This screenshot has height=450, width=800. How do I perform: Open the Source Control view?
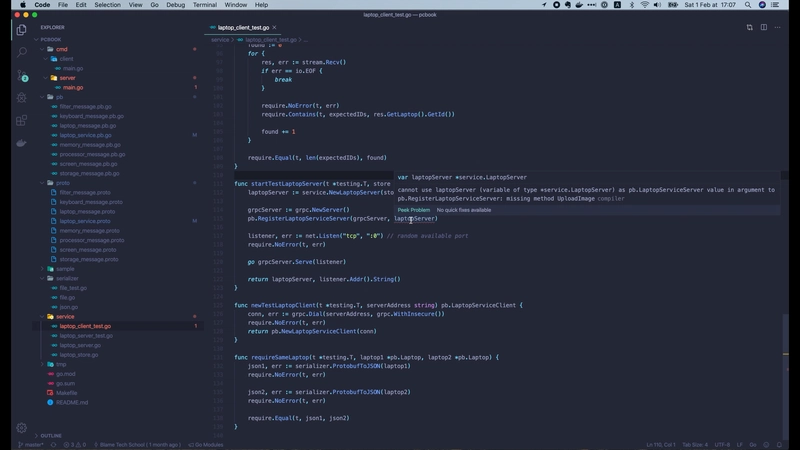[x=21, y=76]
